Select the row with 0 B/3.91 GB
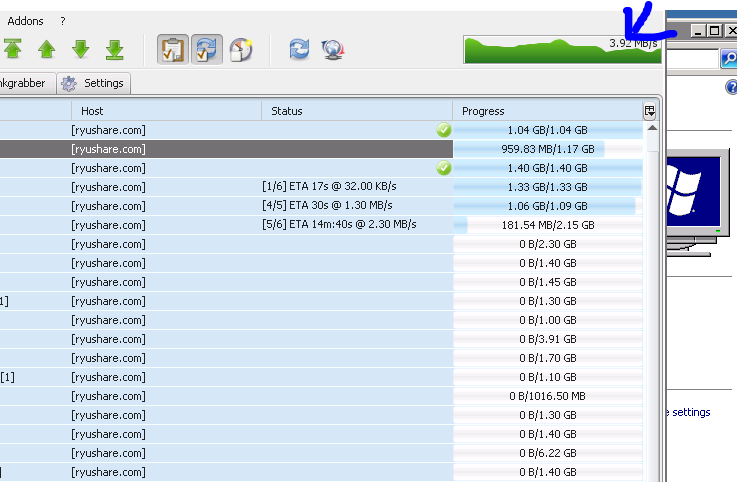The image size is (737, 482). pos(321,339)
